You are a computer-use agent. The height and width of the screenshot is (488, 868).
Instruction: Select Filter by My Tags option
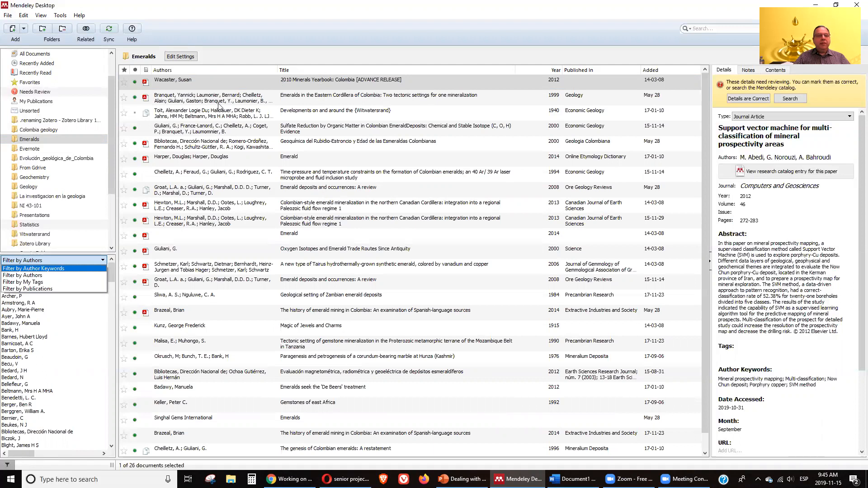54,282
